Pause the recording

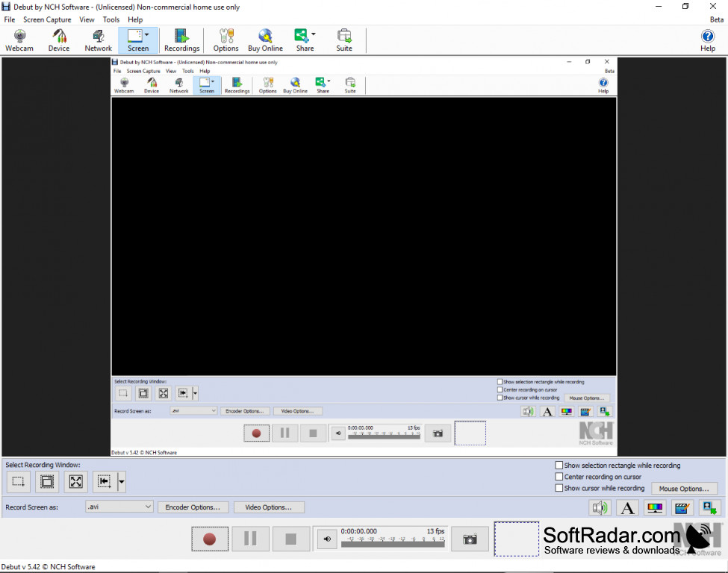pos(250,539)
